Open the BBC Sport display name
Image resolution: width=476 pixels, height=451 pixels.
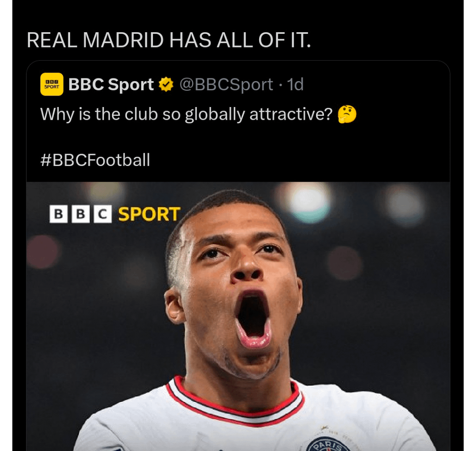tap(111, 85)
